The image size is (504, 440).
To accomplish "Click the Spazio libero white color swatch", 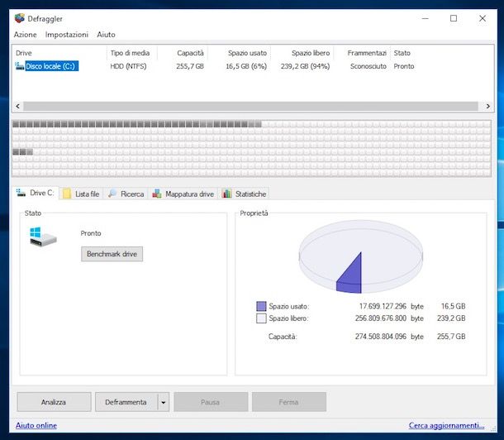I will point(261,318).
